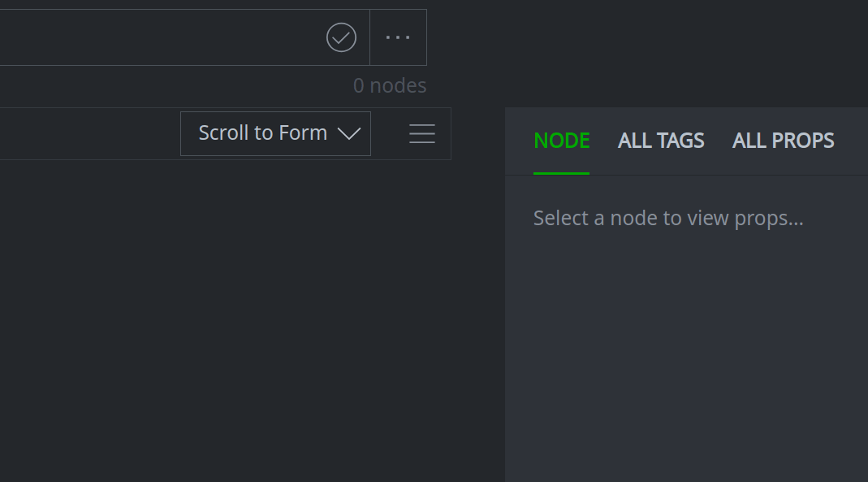Image resolution: width=868 pixels, height=482 pixels.
Task: Click "Select a node to view props..." text
Action: [x=667, y=219]
